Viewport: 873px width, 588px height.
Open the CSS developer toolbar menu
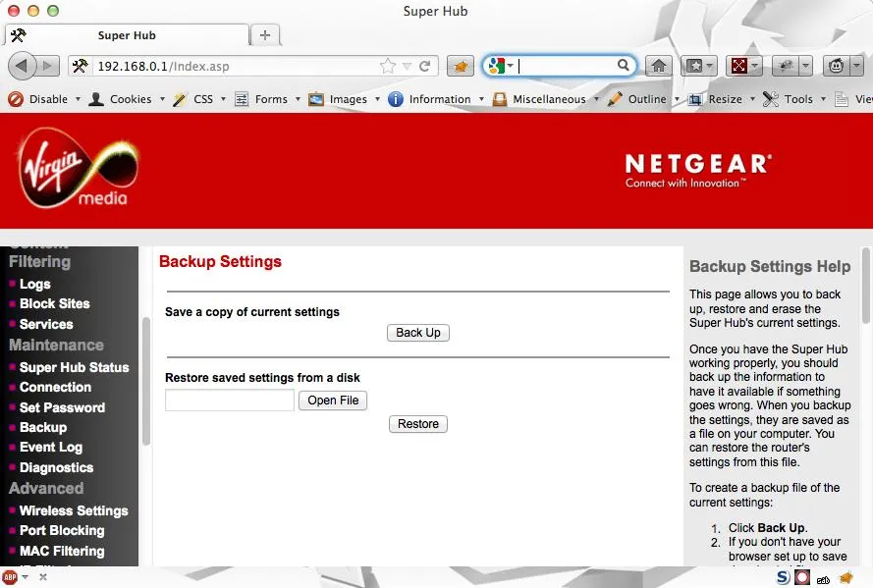click(199, 99)
